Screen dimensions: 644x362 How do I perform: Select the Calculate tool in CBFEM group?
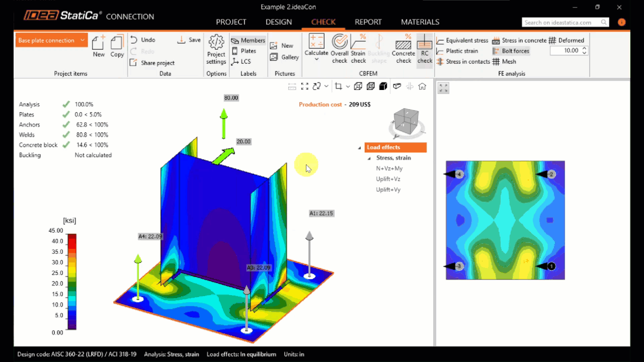(316, 49)
